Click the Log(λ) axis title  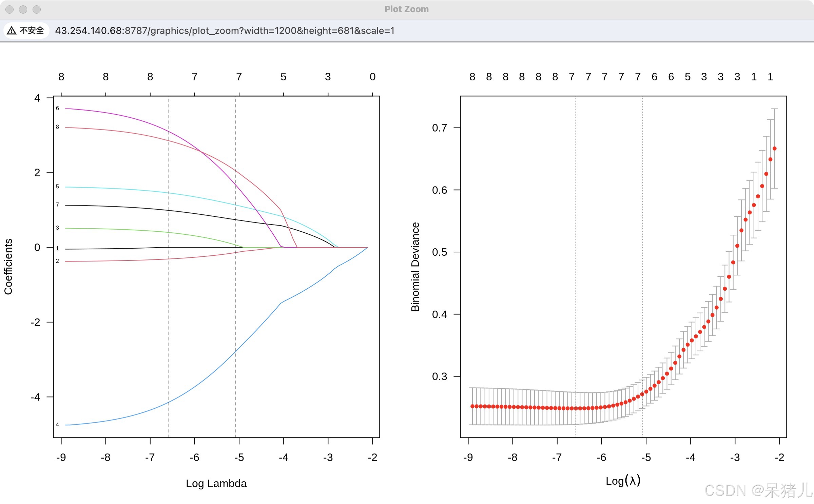click(623, 481)
